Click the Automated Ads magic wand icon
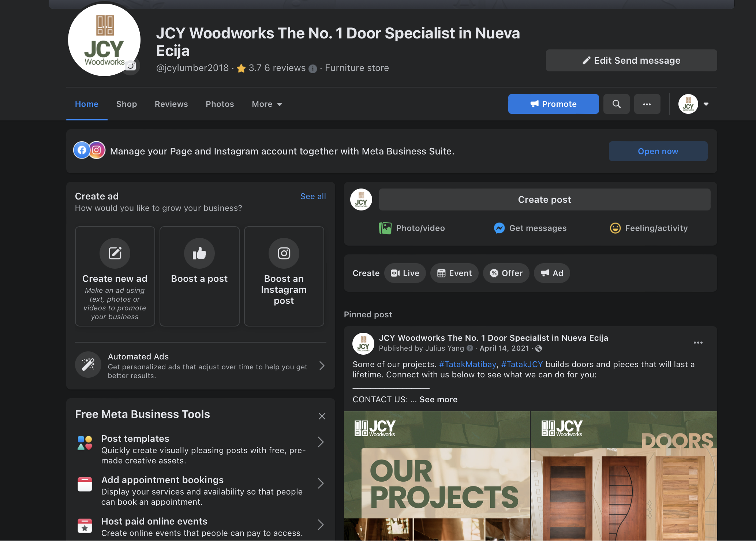756x541 pixels. point(88,365)
